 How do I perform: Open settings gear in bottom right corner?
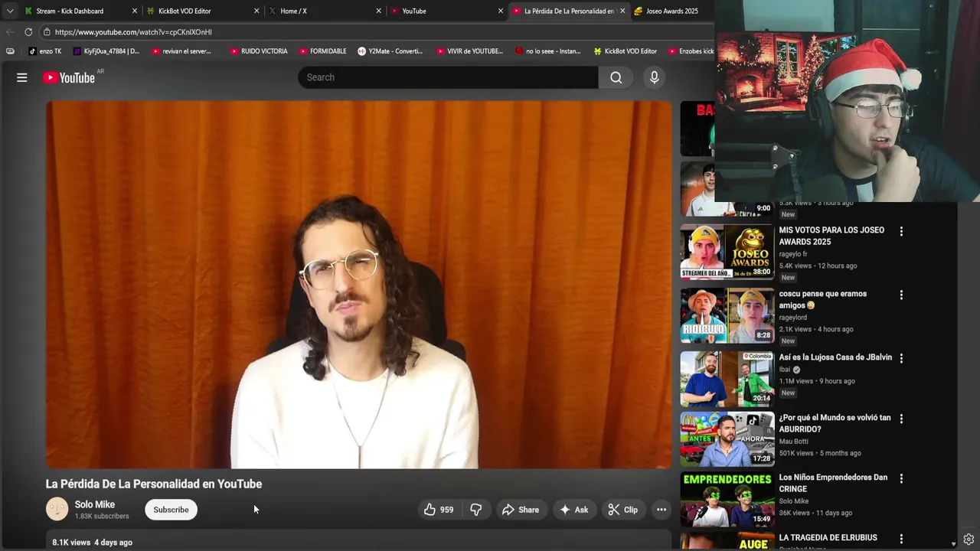coord(969,540)
